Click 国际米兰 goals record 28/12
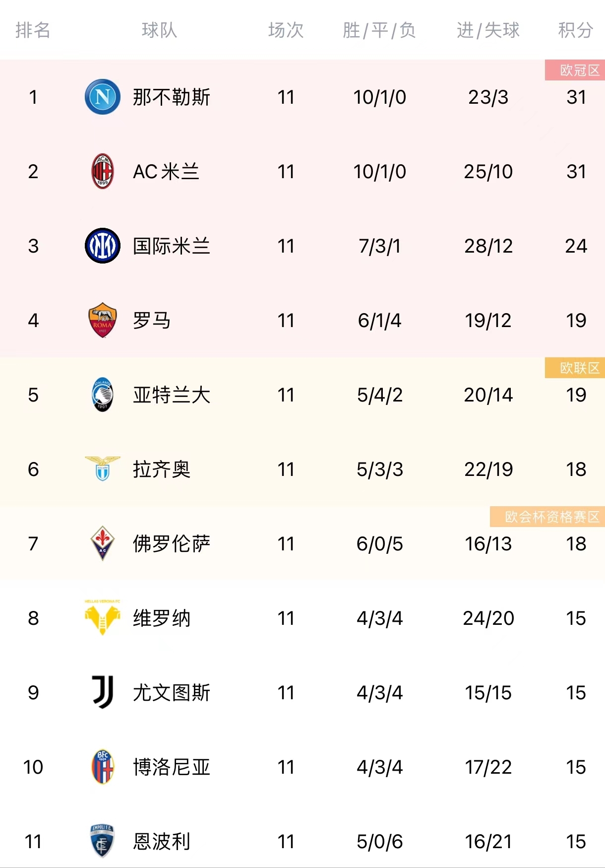The height and width of the screenshot is (868, 605). click(488, 246)
